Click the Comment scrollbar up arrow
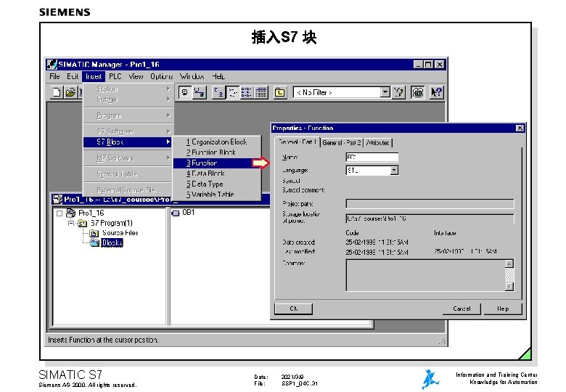This screenshot has width=566, height=392. [509, 264]
